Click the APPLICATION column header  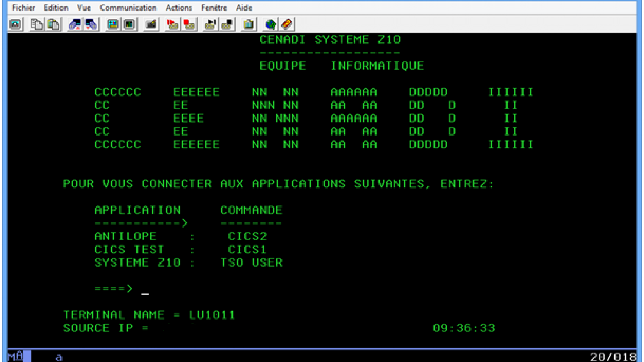coord(138,210)
